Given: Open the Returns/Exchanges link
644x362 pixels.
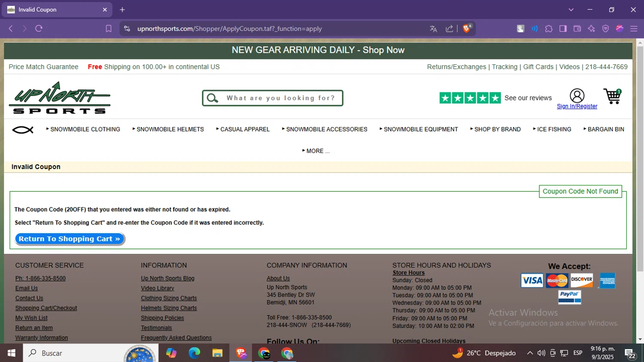Looking at the screenshot, I should click(456, 67).
